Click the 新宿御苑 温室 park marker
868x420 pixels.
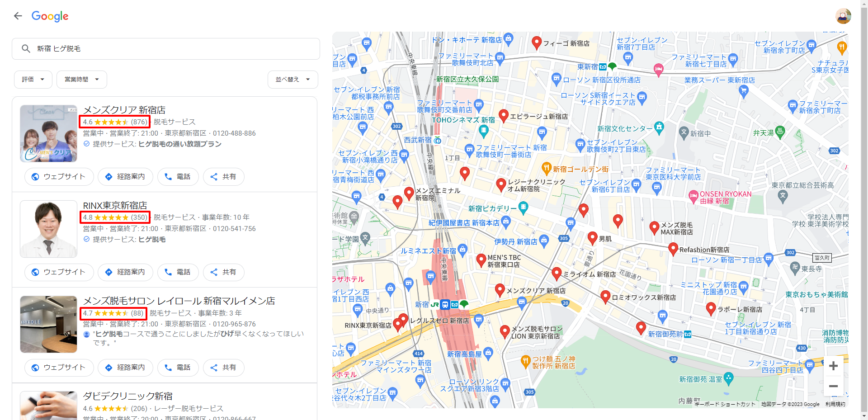[x=728, y=378]
